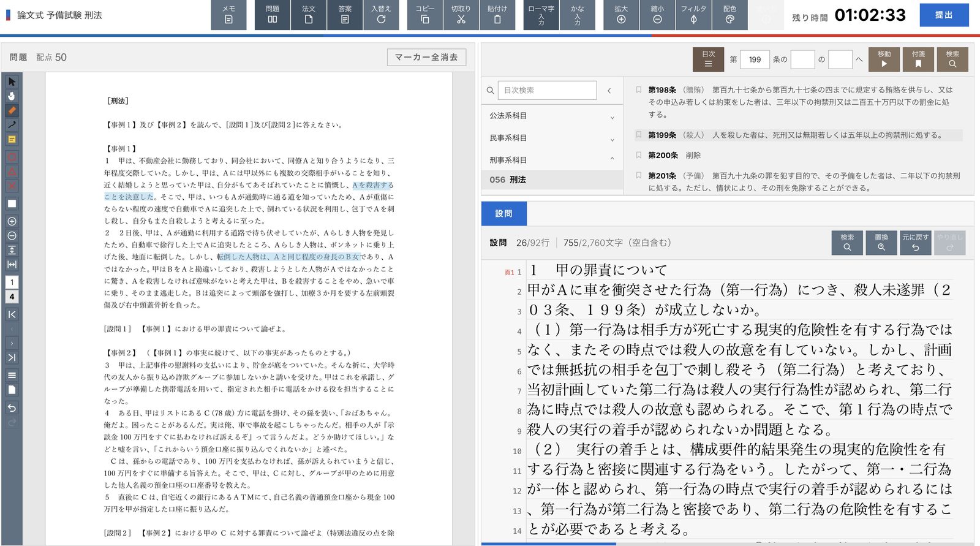Open the フィルタ filter option

click(x=693, y=15)
